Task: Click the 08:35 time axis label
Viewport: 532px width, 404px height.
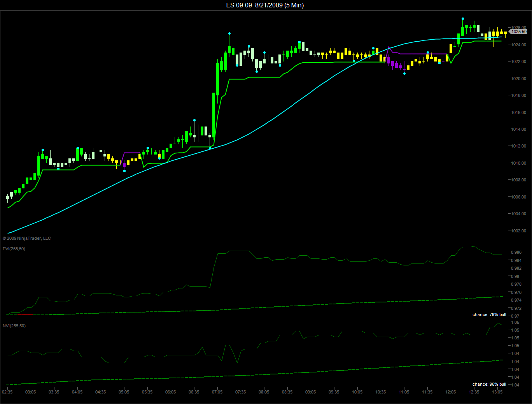Action: coord(287,392)
